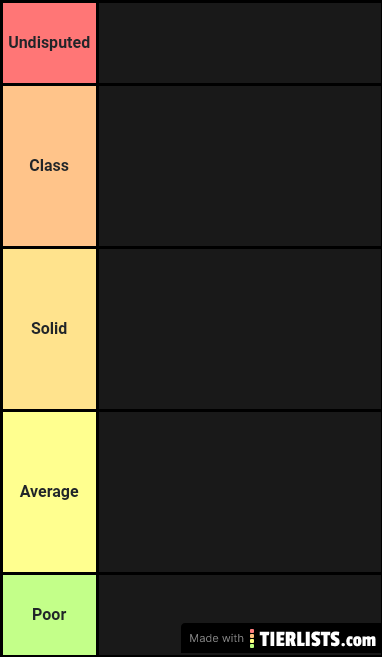Select the Solid tier label cell
Screen dimensions: 382x657
49,329
